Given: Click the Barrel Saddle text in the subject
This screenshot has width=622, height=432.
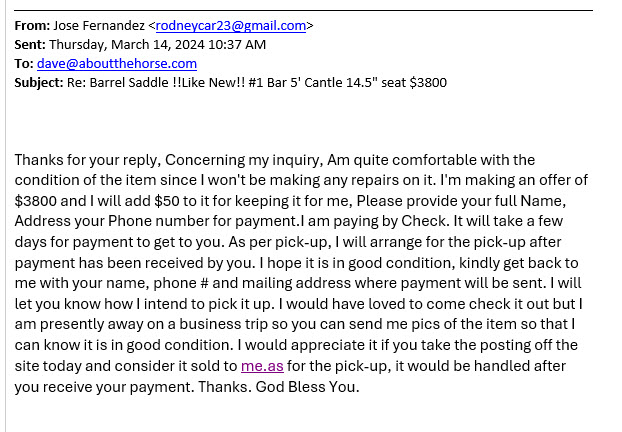Looking at the screenshot, I should tap(129, 82).
